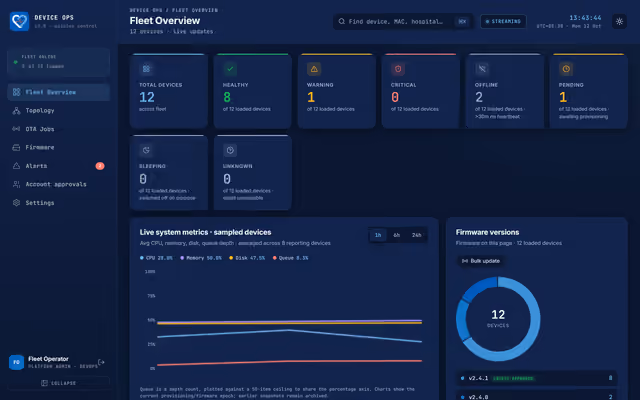Click the Sleeping moon card icon

point(146,150)
